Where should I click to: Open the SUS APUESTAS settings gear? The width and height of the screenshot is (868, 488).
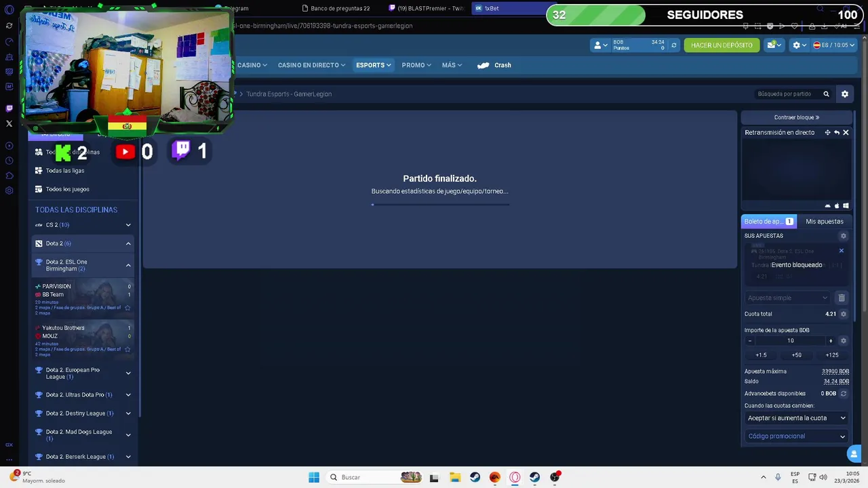point(844,236)
